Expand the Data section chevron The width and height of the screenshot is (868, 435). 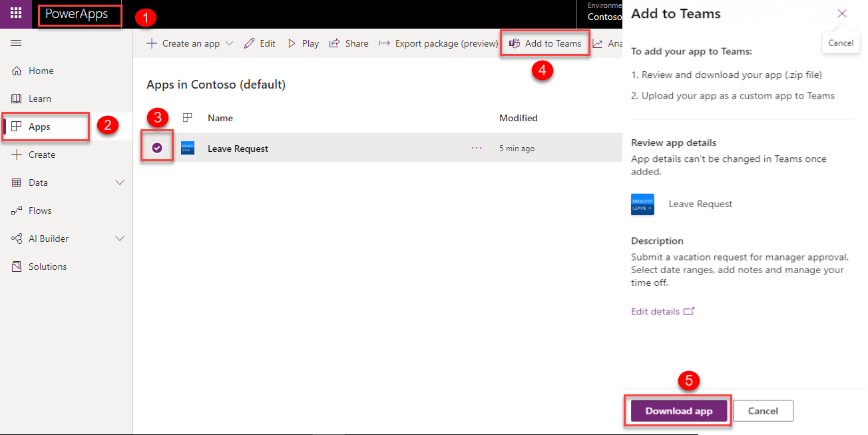120,183
